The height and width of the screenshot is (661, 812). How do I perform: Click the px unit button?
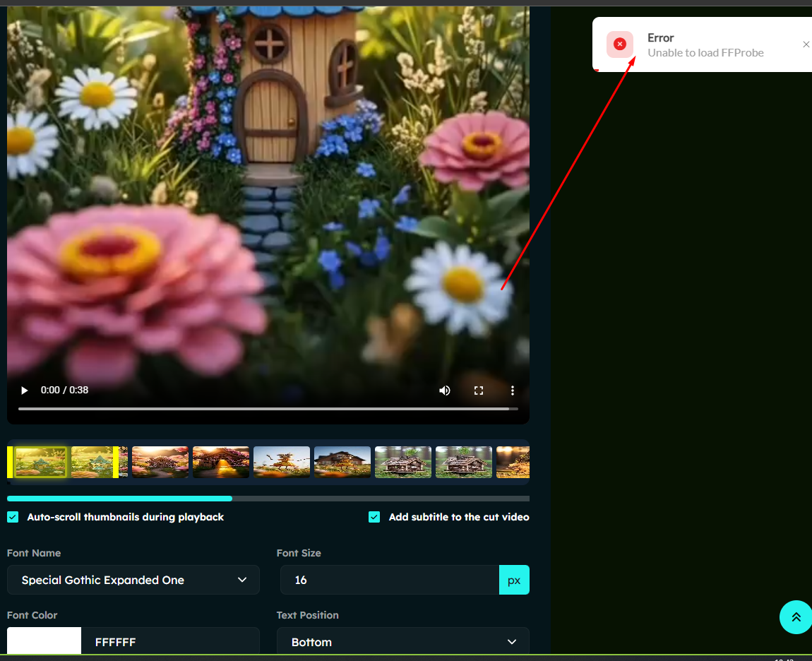[x=514, y=580]
